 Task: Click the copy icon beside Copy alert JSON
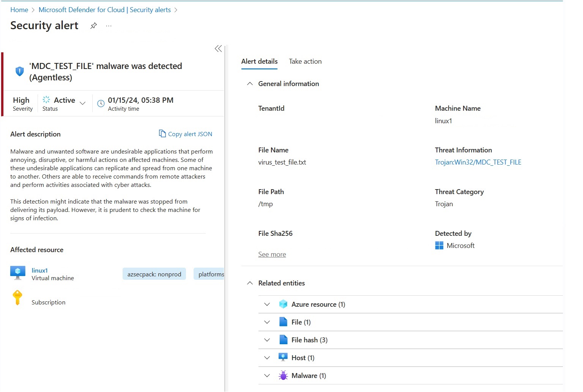[162, 133]
